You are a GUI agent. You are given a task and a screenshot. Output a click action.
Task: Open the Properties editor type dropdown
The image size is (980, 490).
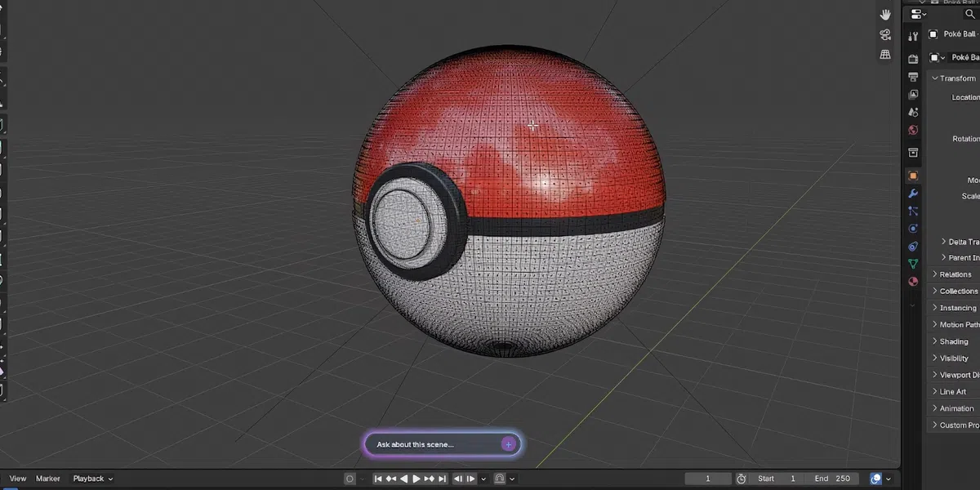click(x=919, y=14)
